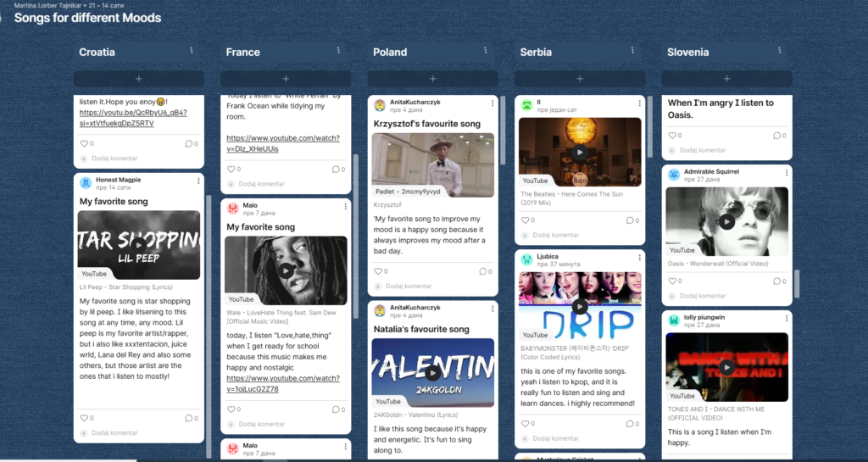Open the France column options menu

tap(338, 50)
